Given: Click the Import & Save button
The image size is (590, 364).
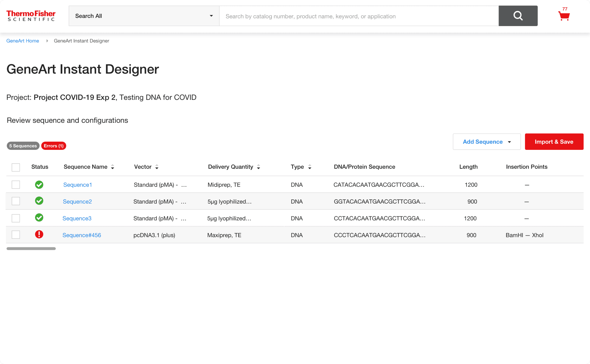Looking at the screenshot, I should [554, 142].
